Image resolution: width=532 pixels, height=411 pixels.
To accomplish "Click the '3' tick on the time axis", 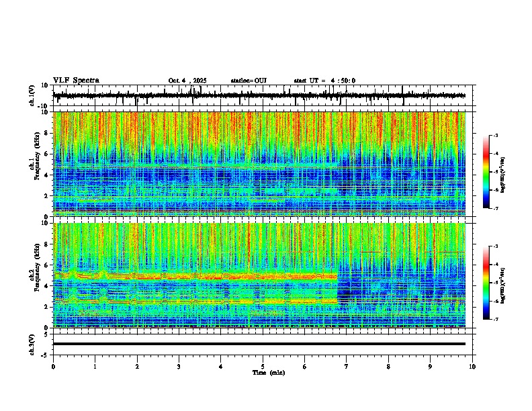I will (179, 367).
